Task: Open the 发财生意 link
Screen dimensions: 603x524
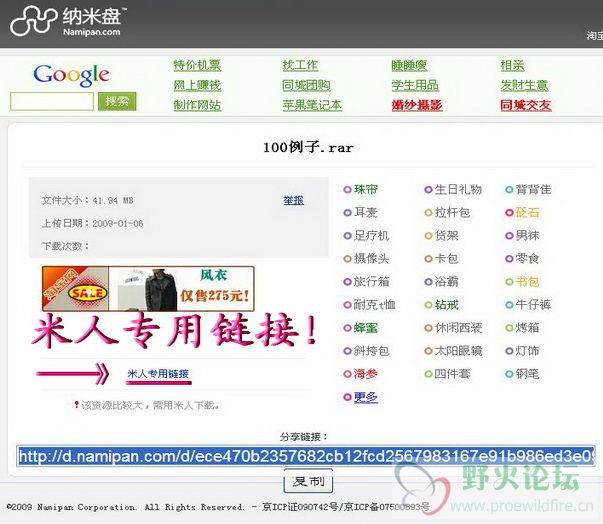Action: point(524,85)
